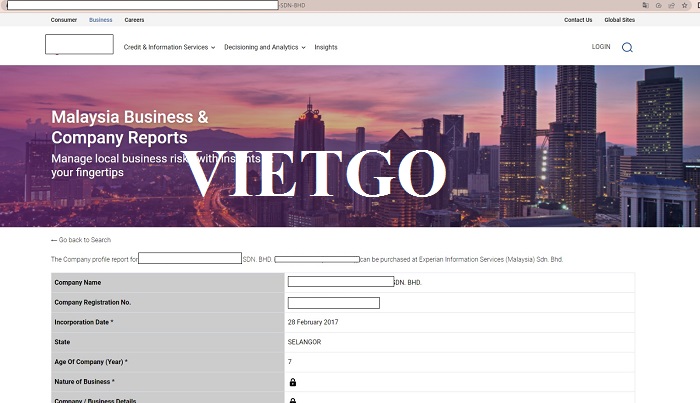
Task: Click the search magnifier icon
Action: click(x=627, y=47)
